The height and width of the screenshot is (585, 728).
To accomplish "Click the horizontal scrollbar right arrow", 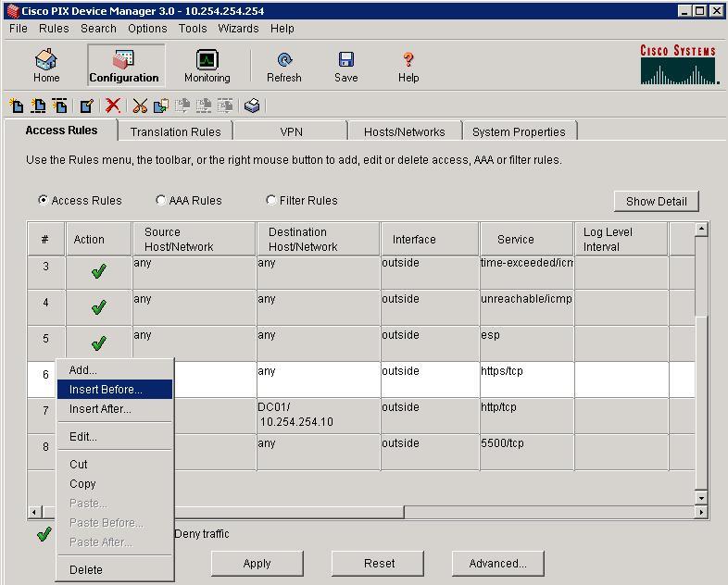I will coord(701,512).
